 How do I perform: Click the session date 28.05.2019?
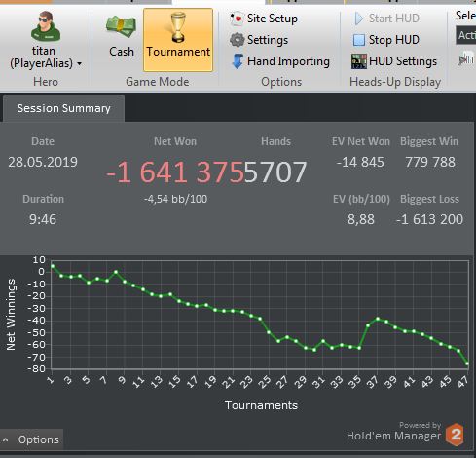43,162
